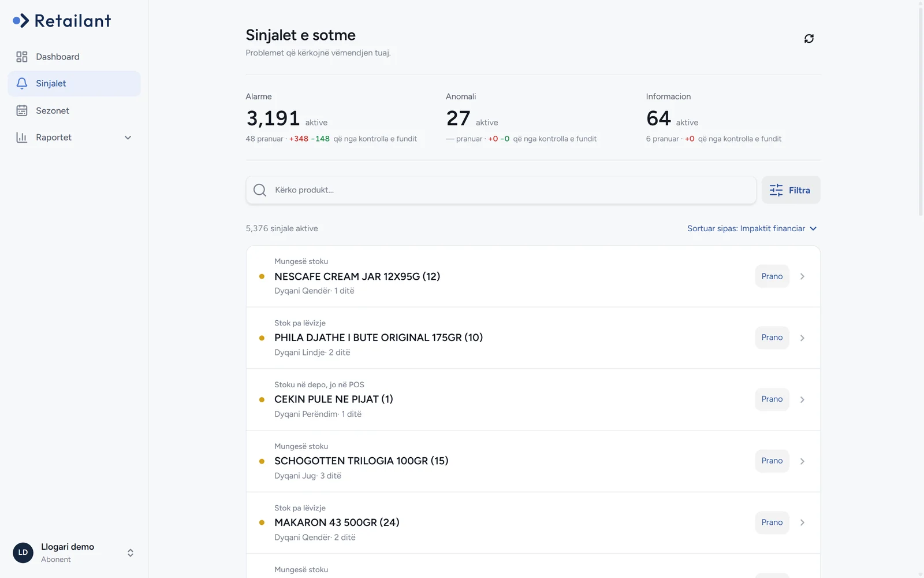Click the Anomali 27 aktive card
The height and width of the screenshot is (578, 924).
pyautogui.click(x=521, y=117)
